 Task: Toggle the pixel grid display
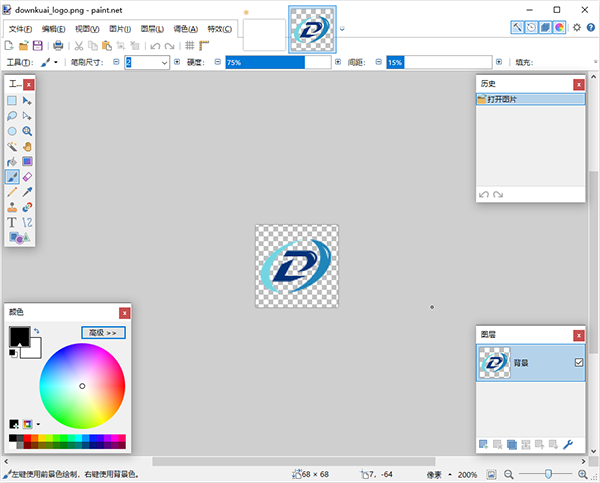point(190,46)
